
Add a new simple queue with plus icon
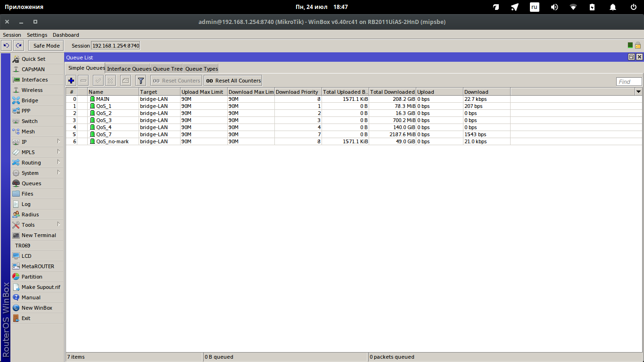(x=71, y=81)
